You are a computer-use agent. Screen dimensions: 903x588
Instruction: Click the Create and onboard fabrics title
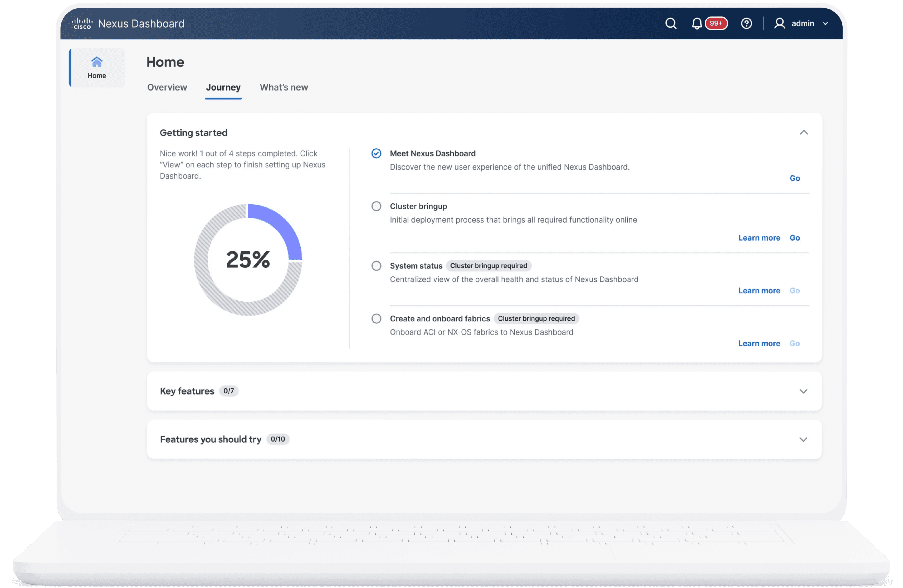(x=440, y=318)
